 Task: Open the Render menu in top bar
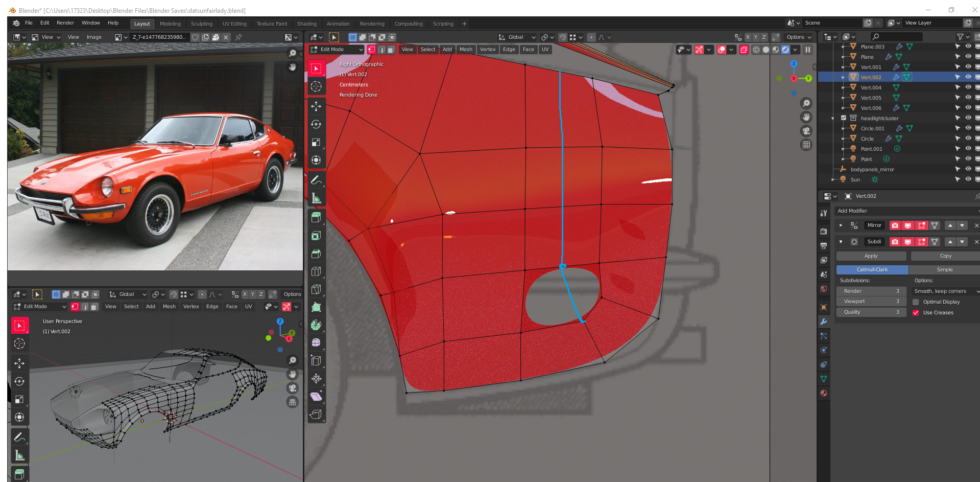65,23
